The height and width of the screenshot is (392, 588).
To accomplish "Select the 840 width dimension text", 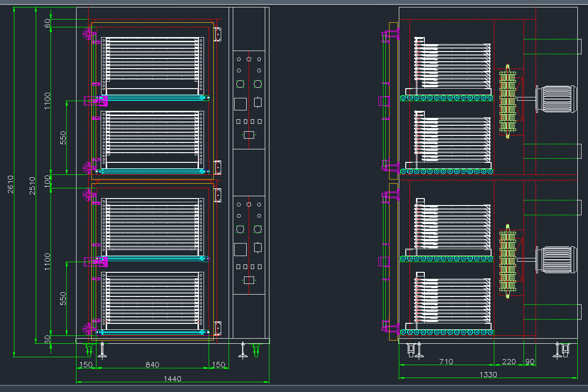I will (x=152, y=365).
